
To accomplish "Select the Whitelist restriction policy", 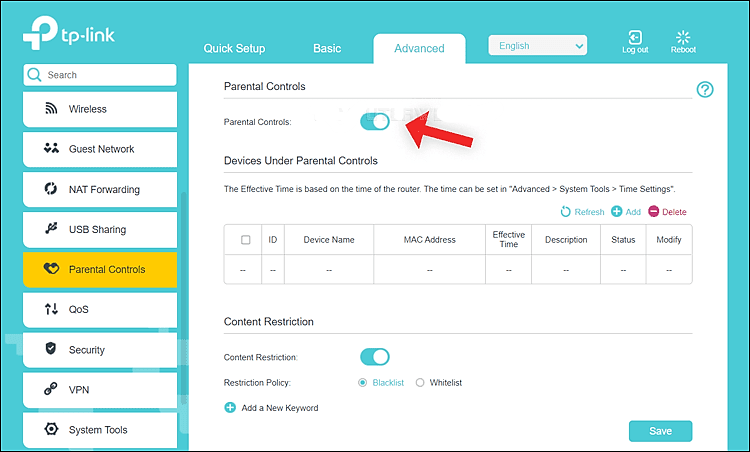I will [x=420, y=383].
